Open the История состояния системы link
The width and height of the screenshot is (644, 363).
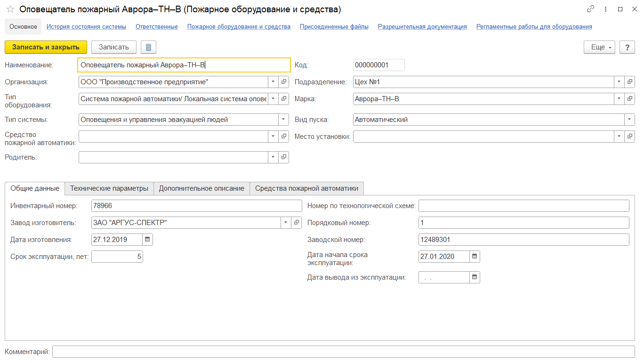click(86, 27)
